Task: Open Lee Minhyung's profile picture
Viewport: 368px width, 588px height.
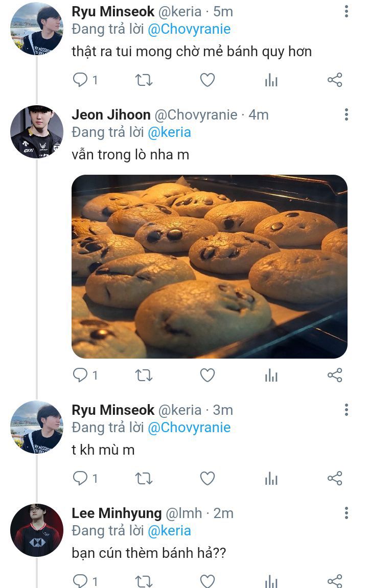Action: 37,530
